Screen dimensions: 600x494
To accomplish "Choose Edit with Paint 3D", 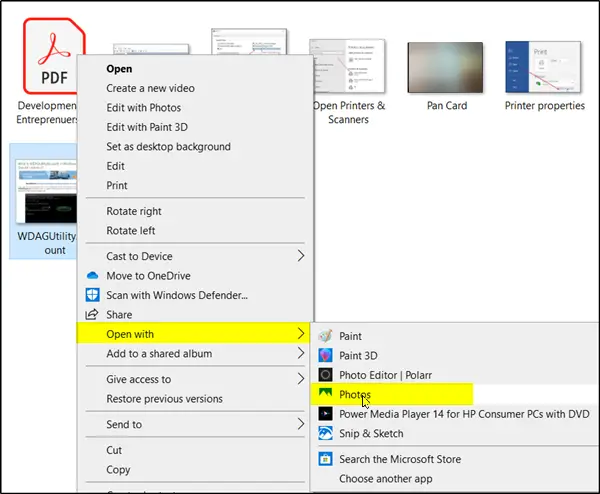I will tap(195, 127).
